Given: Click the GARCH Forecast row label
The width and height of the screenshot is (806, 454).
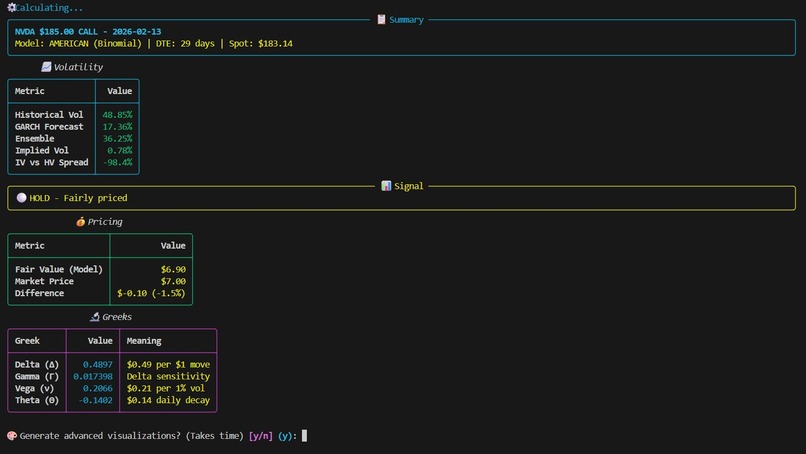Looking at the screenshot, I should click(x=49, y=126).
